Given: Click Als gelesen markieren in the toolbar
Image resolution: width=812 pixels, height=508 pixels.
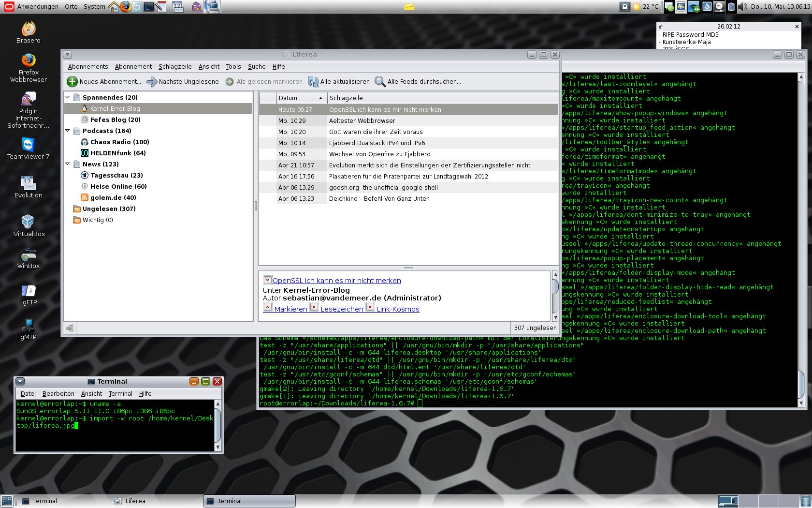Looking at the screenshot, I should click(264, 82).
